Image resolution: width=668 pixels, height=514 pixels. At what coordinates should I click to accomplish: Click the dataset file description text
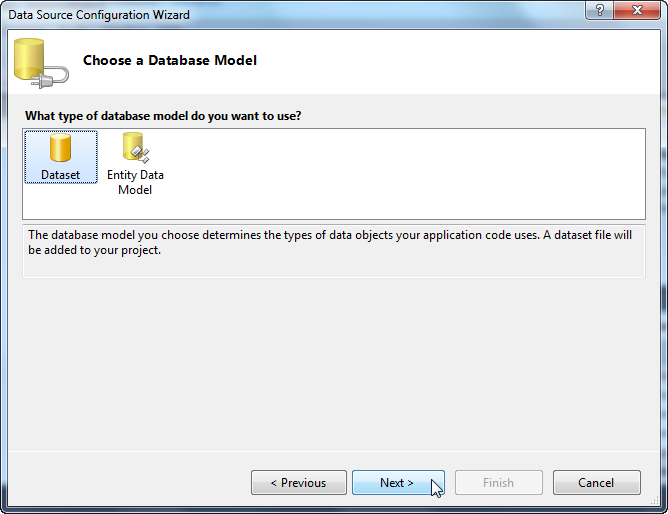[330, 242]
